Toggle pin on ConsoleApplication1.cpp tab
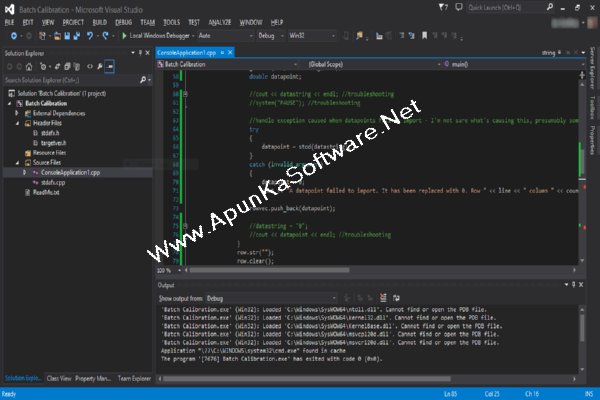 (x=222, y=53)
